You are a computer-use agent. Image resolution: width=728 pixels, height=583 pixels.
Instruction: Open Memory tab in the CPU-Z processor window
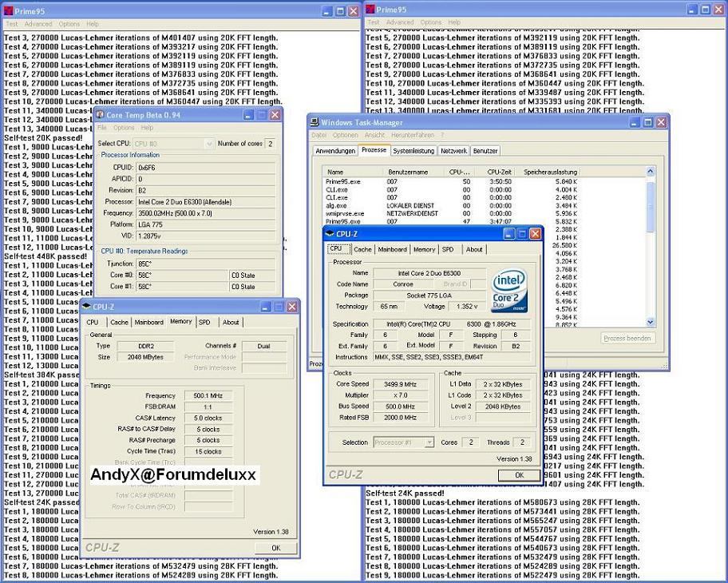click(x=425, y=249)
